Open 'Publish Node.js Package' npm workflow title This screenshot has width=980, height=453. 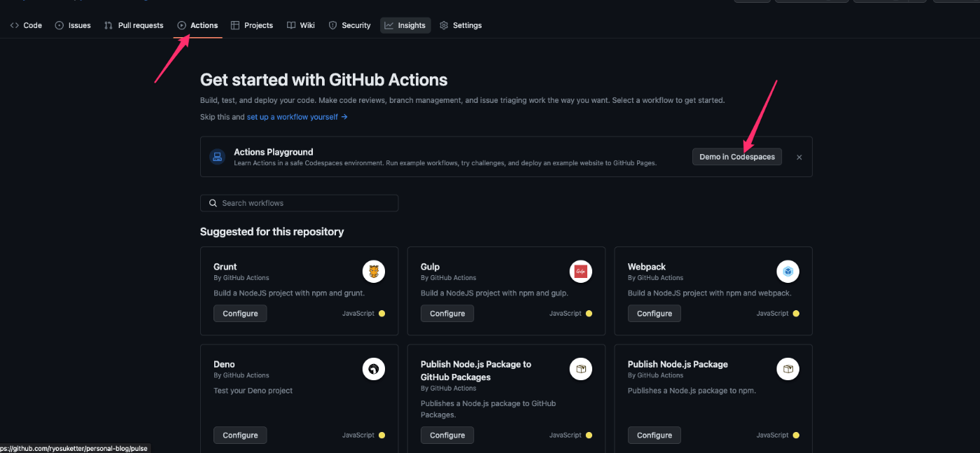(678, 364)
